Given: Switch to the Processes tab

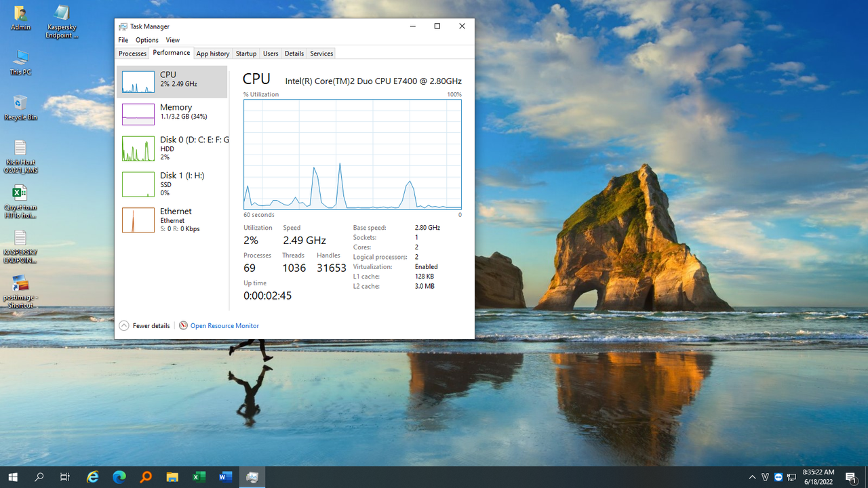Looking at the screenshot, I should (x=132, y=54).
